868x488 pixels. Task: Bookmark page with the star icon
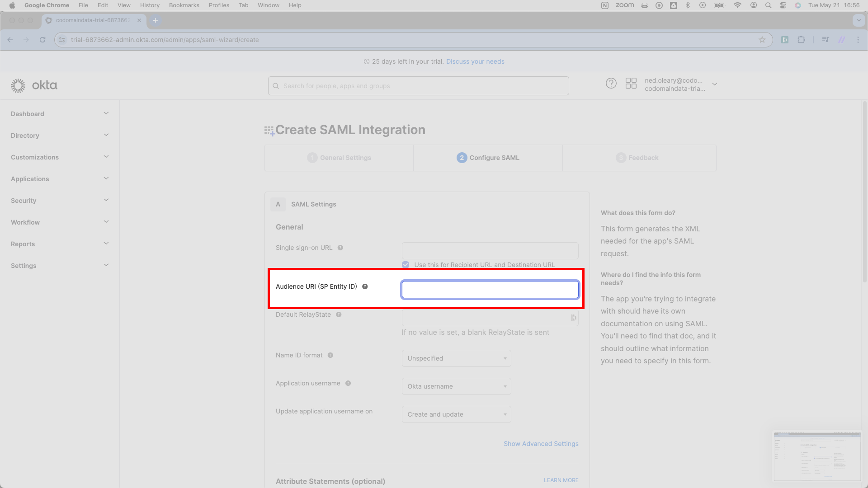pos(762,40)
